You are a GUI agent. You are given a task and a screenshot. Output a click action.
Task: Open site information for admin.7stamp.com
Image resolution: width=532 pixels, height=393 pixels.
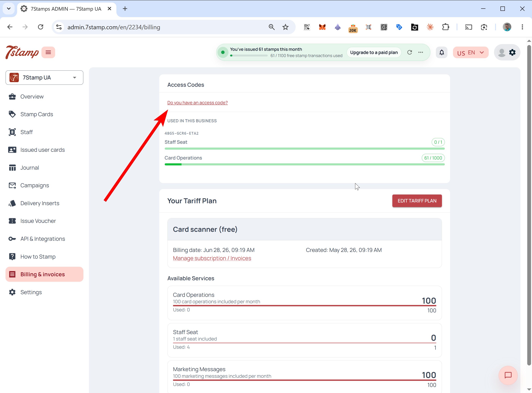pos(59,27)
